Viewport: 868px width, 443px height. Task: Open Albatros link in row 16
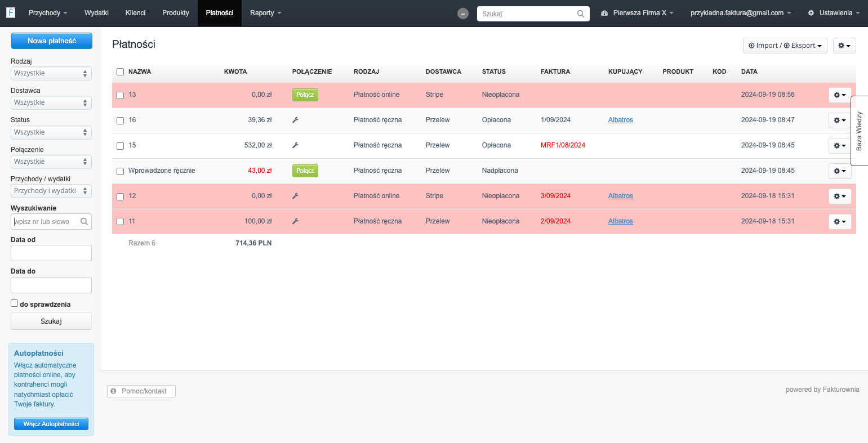621,120
